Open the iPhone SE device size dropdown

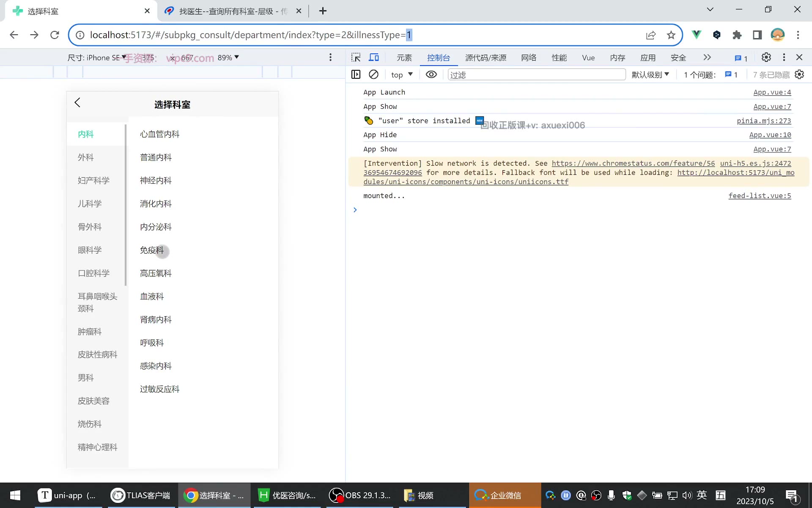(97, 57)
